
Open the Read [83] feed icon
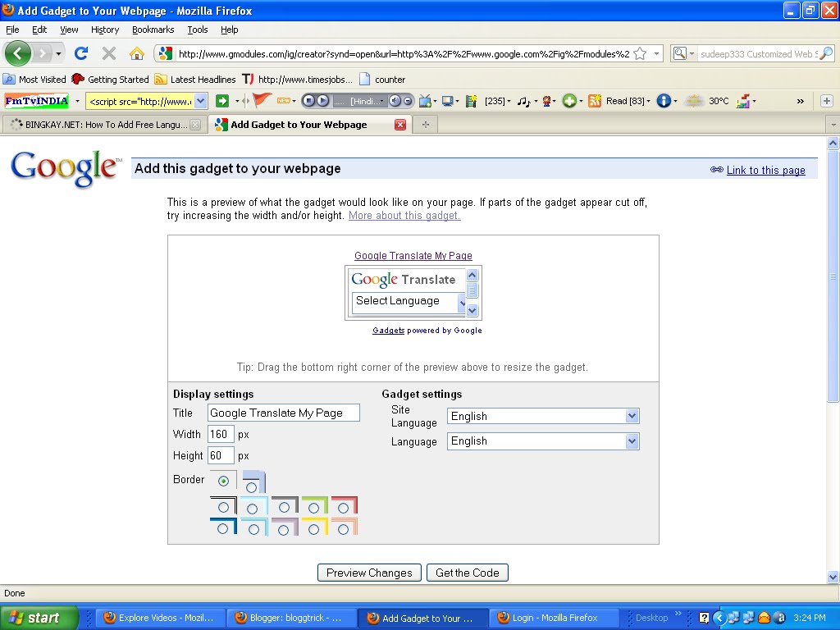(x=595, y=101)
